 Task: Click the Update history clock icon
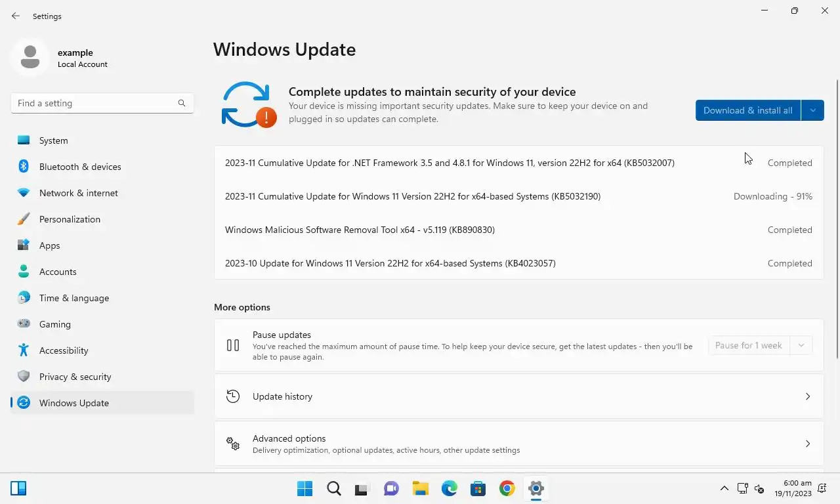tap(233, 396)
